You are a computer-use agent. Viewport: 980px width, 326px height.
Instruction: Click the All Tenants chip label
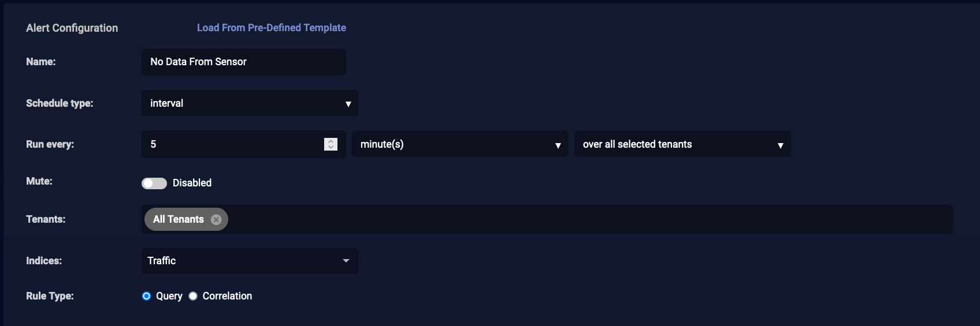pyautogui.click(x=178, y=219)
